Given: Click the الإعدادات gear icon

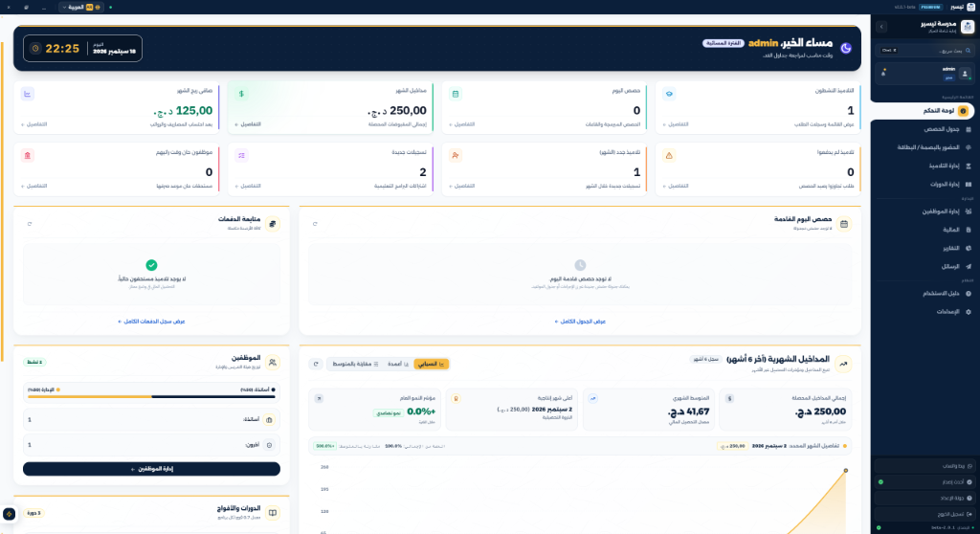Looking at the screenshot, I should point(969,311).
